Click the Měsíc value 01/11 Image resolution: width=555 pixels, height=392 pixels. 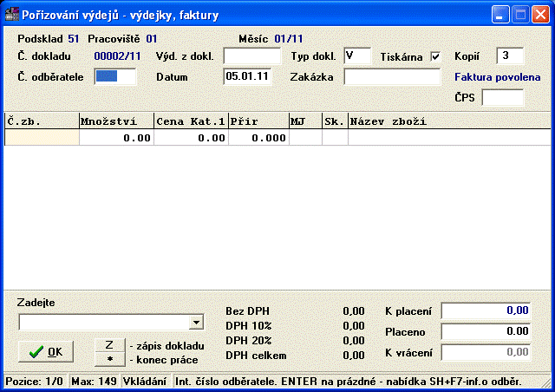tap(289, 39)
